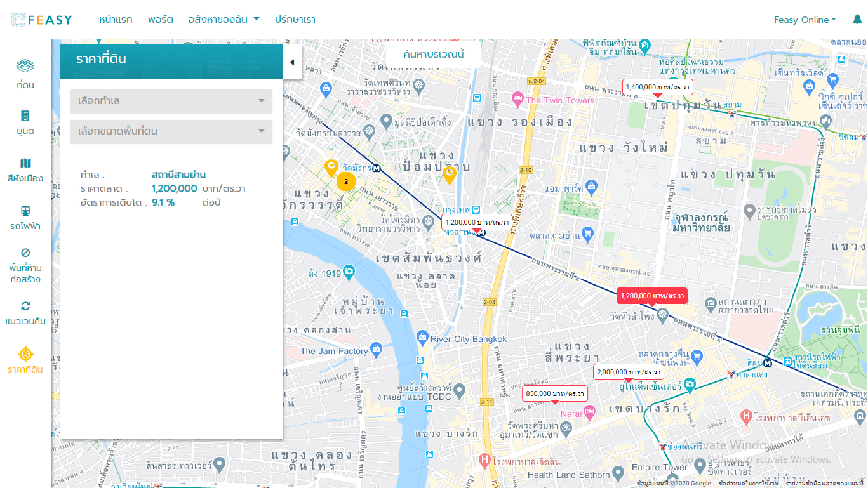
Task: Click the The Twin Towers hotel marker
Action: click(x=517, y=98)
